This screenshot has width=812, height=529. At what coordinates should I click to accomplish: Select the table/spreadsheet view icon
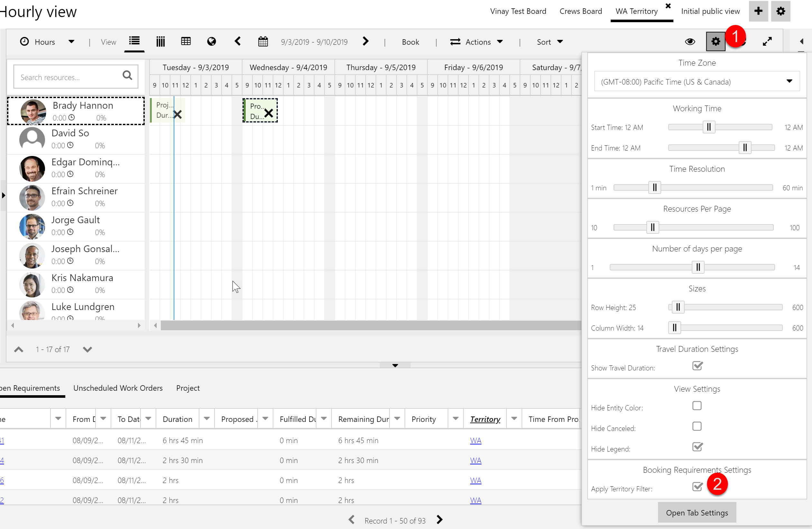185,41
